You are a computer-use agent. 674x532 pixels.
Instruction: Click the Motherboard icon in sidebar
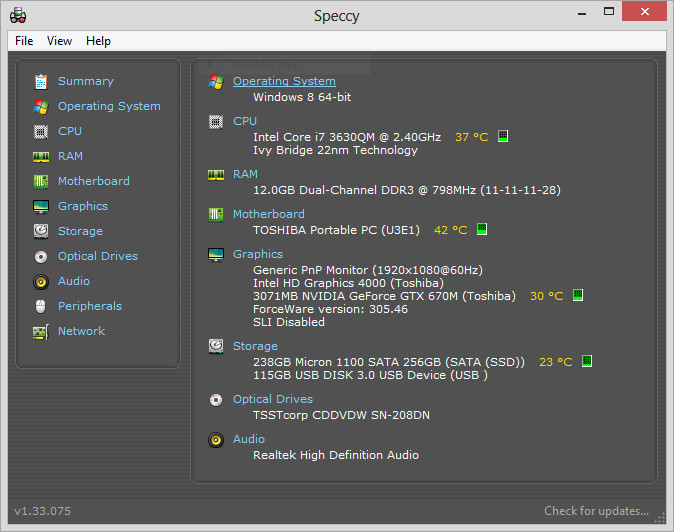pyautogui.click(x=41, y=181)
